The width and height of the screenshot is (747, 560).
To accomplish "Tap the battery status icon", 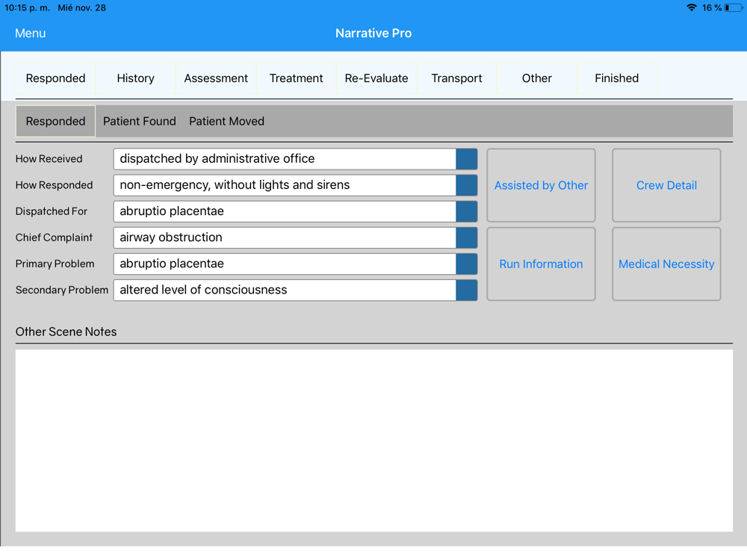I will tap(734, 7).
